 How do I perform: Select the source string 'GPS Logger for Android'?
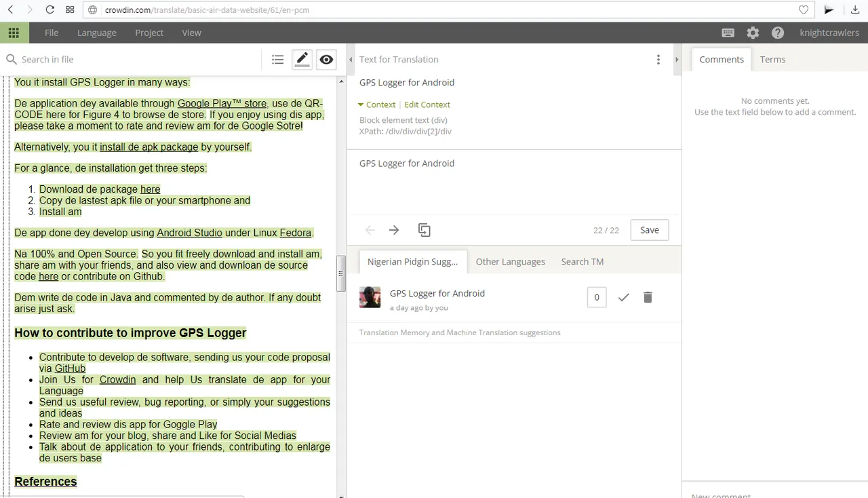(x=407, y=83)
